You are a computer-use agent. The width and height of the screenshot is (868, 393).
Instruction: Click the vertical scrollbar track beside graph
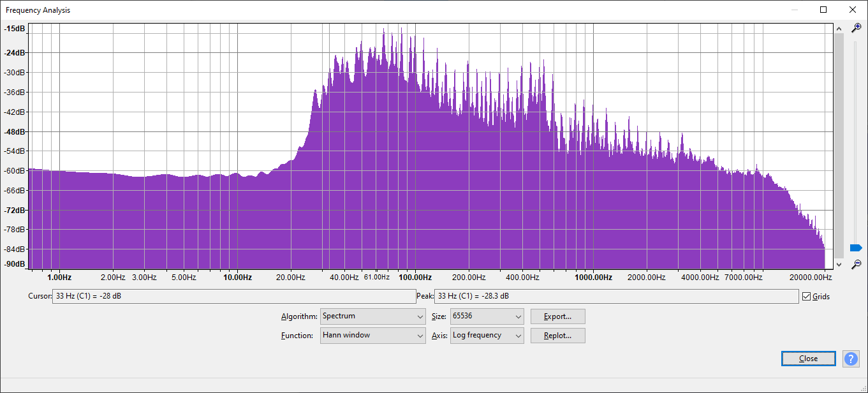[x=839, y=147]
